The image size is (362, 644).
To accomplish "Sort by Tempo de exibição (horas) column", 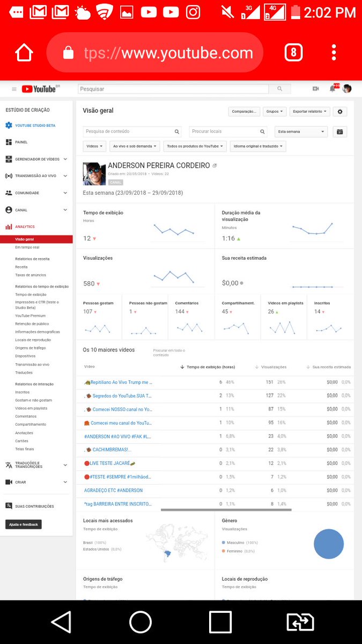I will click(208, 367).
